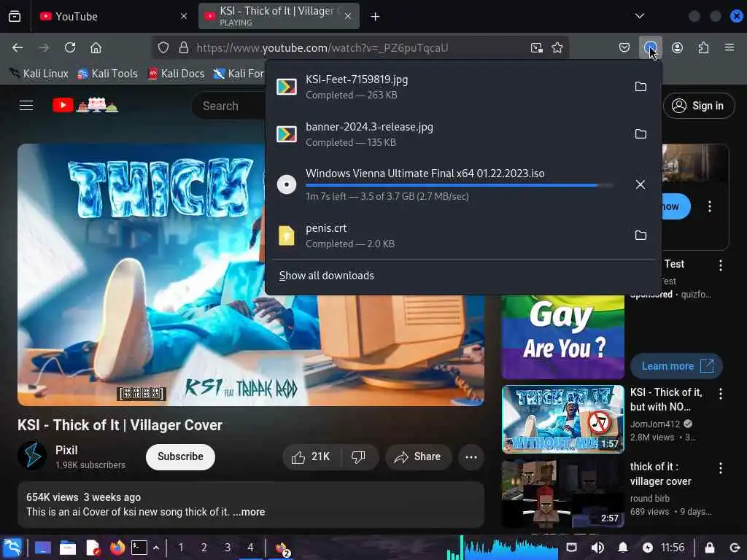This screenshot has height=560, width=747.
Task: Go to YouTube home via logo
Action: [85, 105]
